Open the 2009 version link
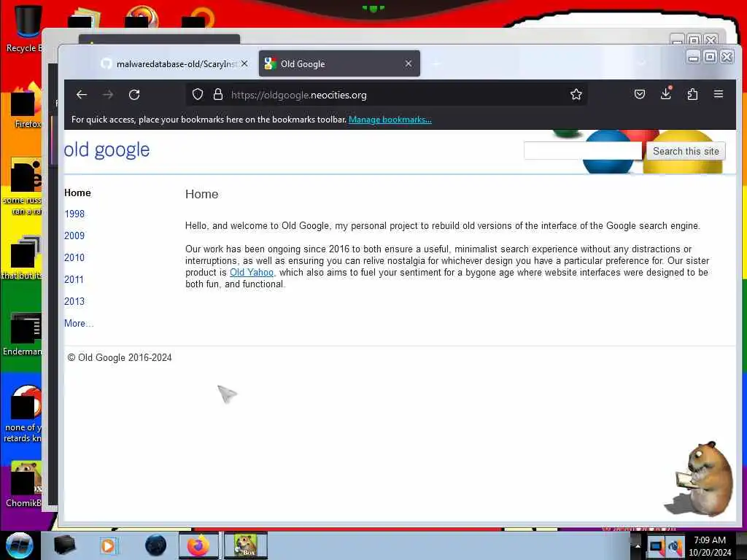Image resolution: width=747 pixels, height=560 pixels. click(74, 236)
